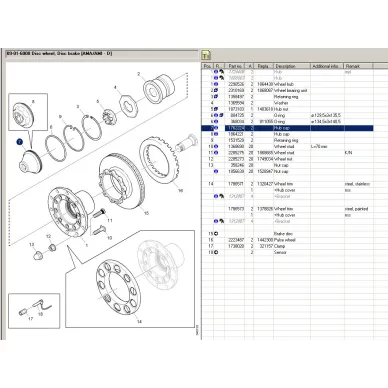The width and height of the screenshot is (388, 388).
Task: Click the blue callout 7 marker in diagram
Action: coord(19,142)
